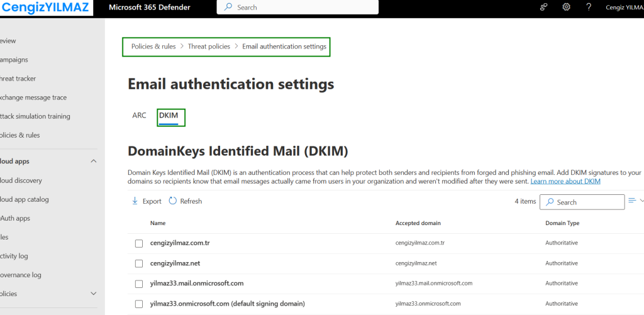Switch to the ARC tab

[139, 116]
